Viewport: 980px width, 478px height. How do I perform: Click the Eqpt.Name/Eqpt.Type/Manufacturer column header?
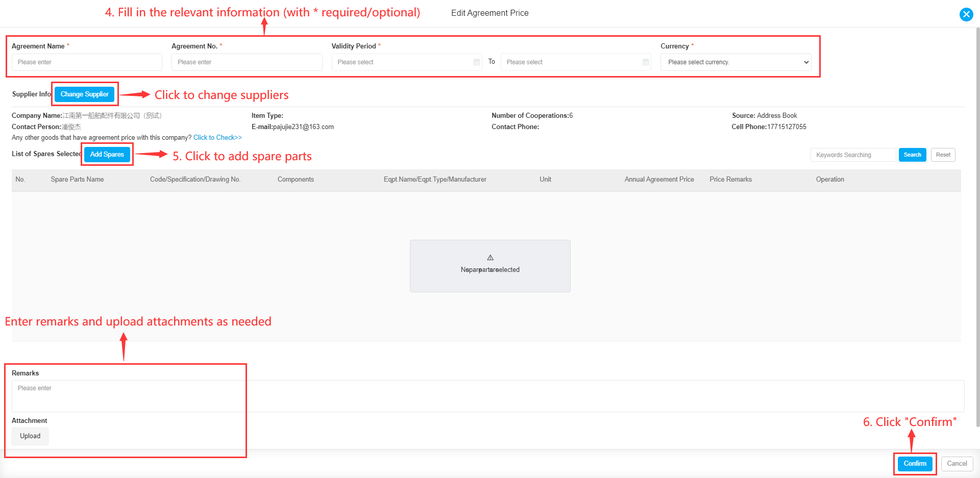click(435, 180)
